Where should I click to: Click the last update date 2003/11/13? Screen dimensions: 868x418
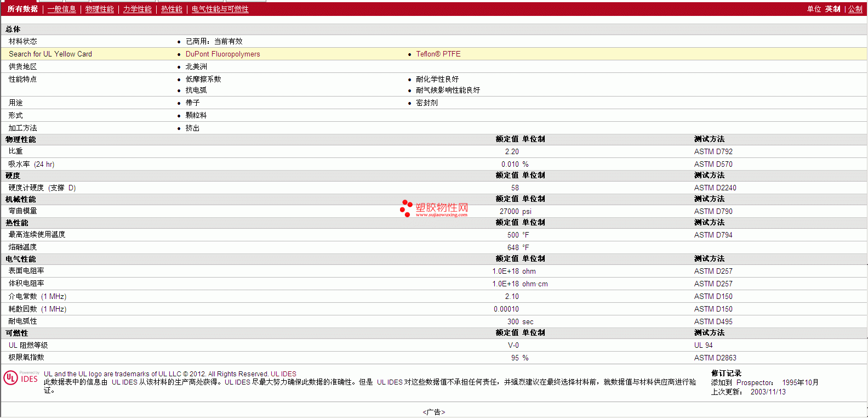(768, 392)
